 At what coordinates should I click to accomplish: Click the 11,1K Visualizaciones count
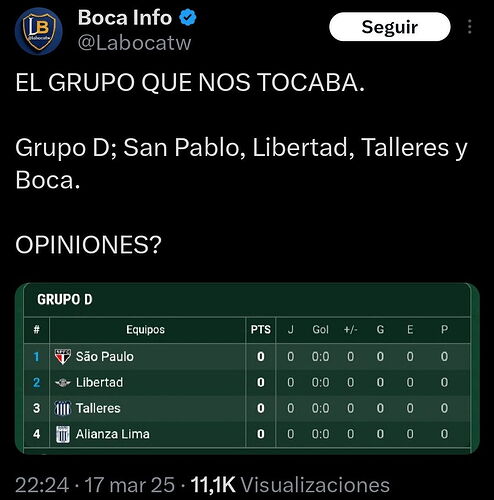pyautogui.click(x=290, y=485)
